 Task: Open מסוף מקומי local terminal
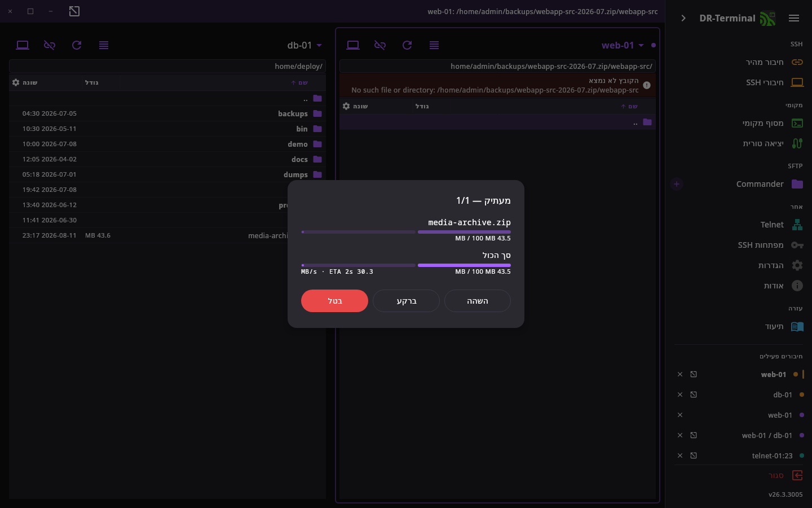739,123
